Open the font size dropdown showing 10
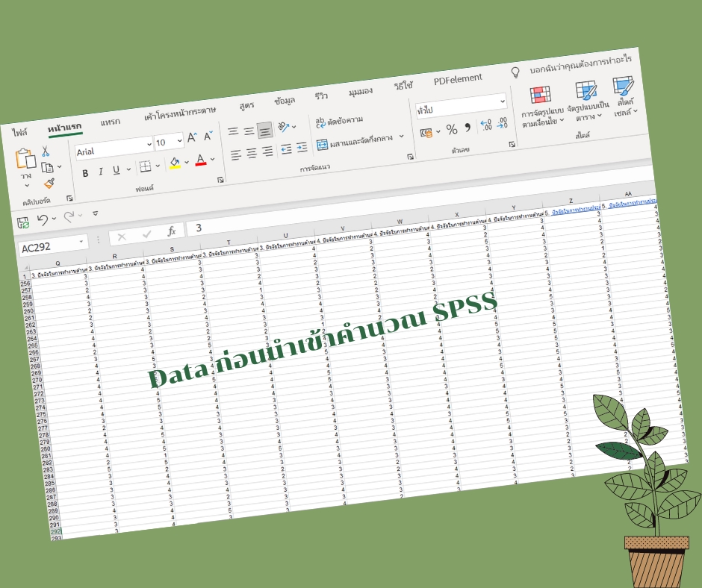Viewport: 702px width, 588px height. (168, 141)
